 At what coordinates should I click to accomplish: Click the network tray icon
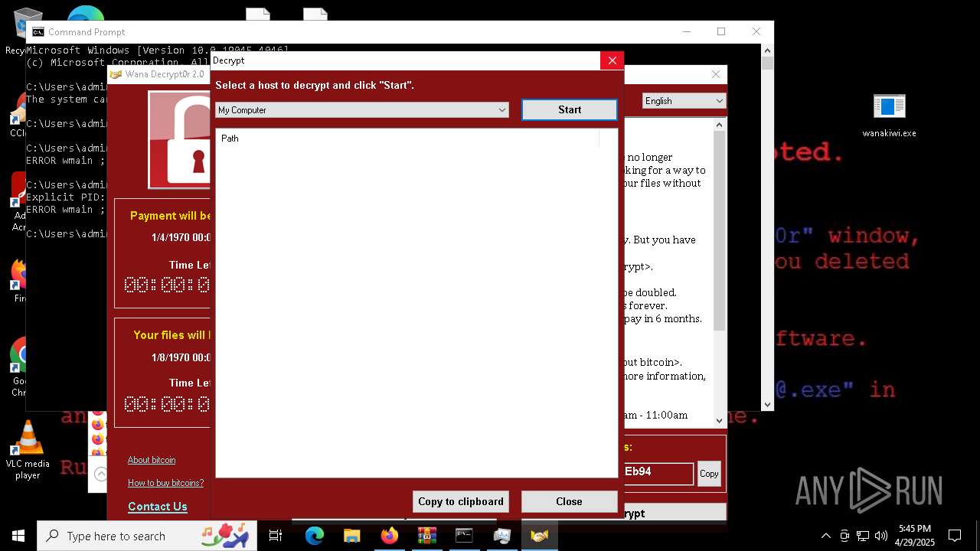(x=863, y=536)
